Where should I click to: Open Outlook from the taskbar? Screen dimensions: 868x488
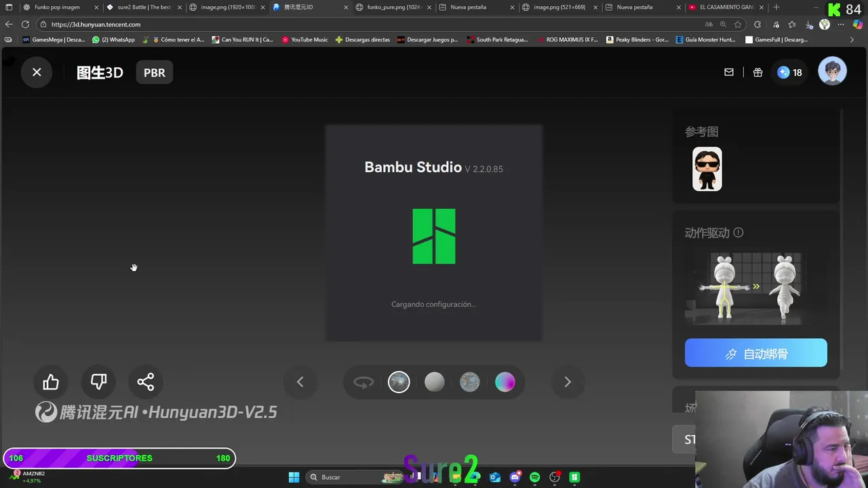click(x=495, y=477)
